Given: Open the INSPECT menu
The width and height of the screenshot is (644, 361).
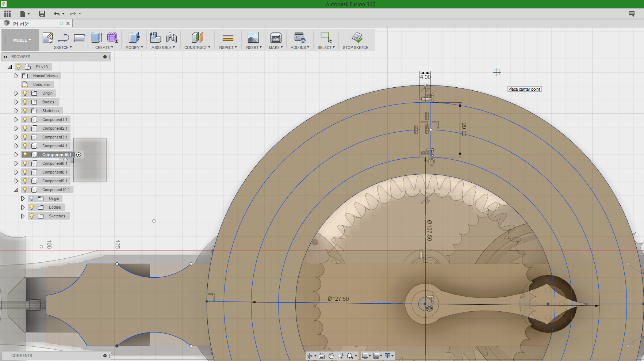Looking at the screenshot, I should click(228, 47).
